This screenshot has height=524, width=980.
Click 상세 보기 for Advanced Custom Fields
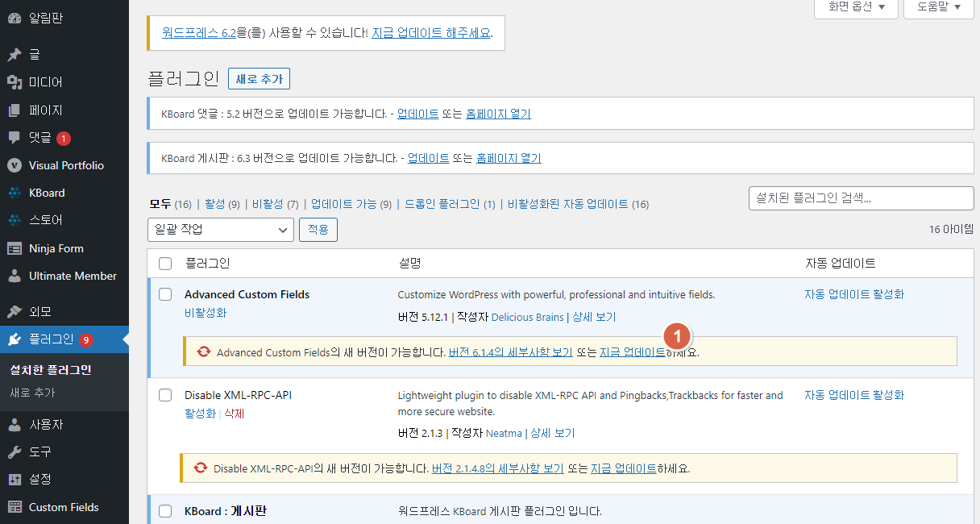(x=594, y=317)
